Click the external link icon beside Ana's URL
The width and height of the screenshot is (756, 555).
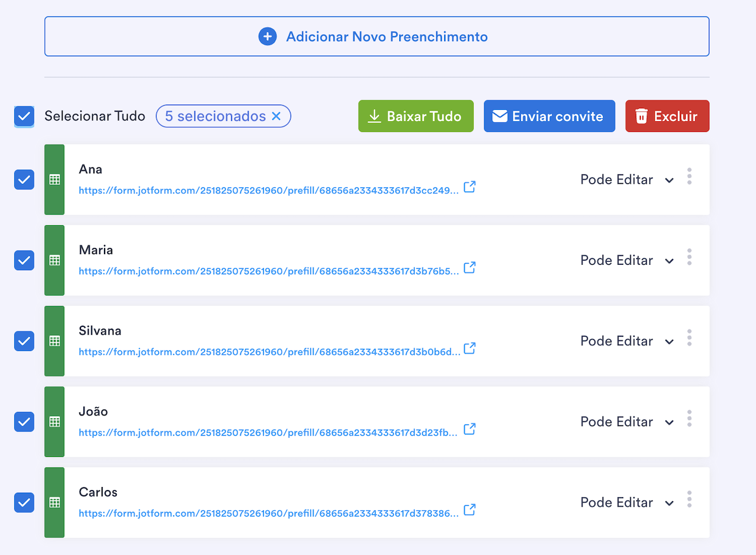(x=470, y=187)
